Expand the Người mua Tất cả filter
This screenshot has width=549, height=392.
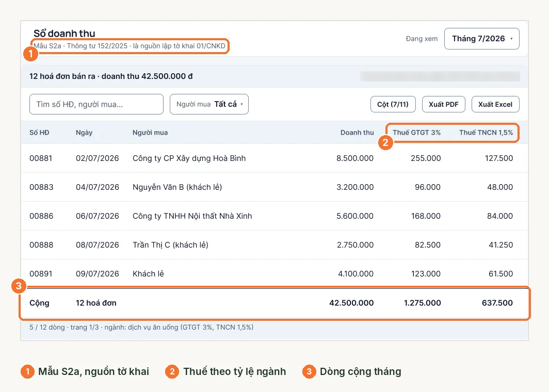[209, 104]
